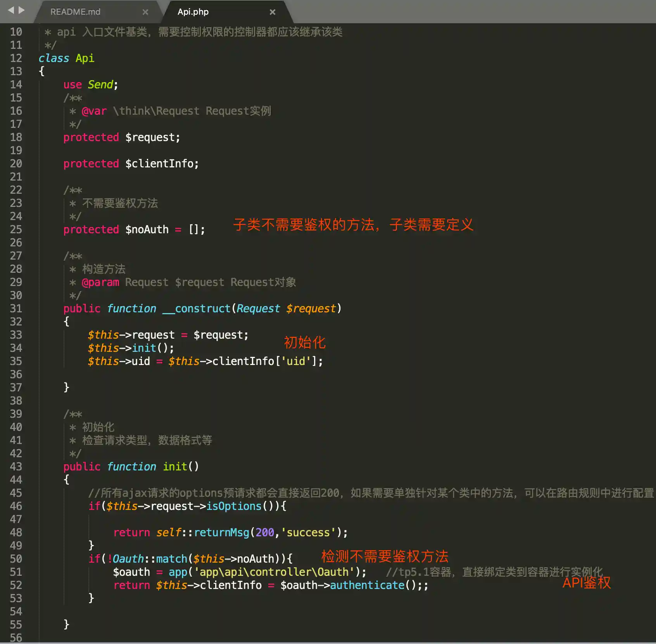This screenshot has width=656, height=644.
Task: Place cursor on the $clientInfo property declaration
Action: pos(161,164)
